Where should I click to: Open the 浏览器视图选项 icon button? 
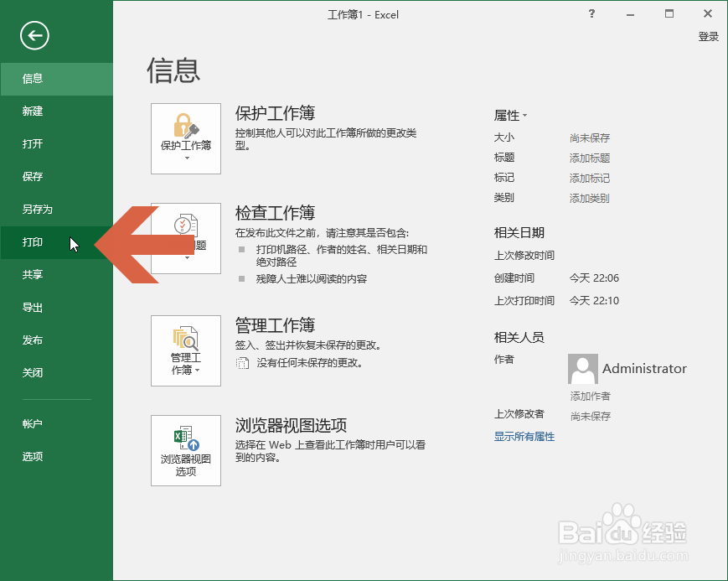(186, 450)
